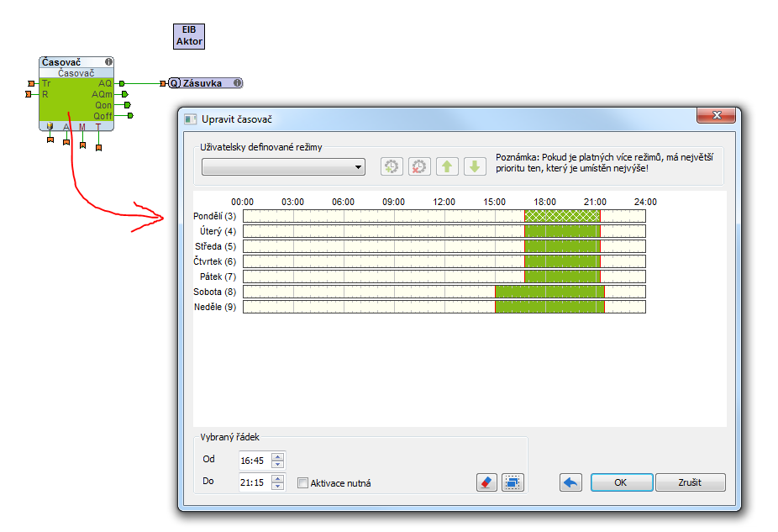This screenshot has width=778, height=532.
Task: Select the green Sobota time block
Action: tap(549, 292)
